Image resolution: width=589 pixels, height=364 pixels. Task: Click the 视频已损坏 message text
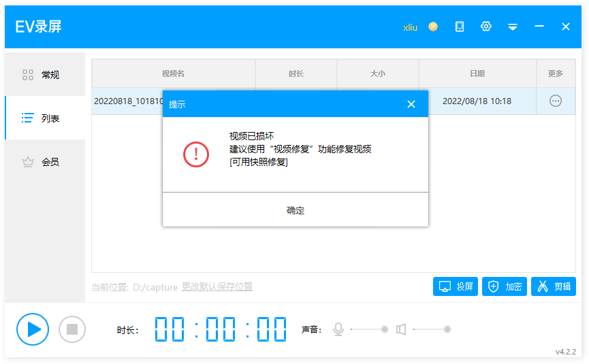point(252,136)
